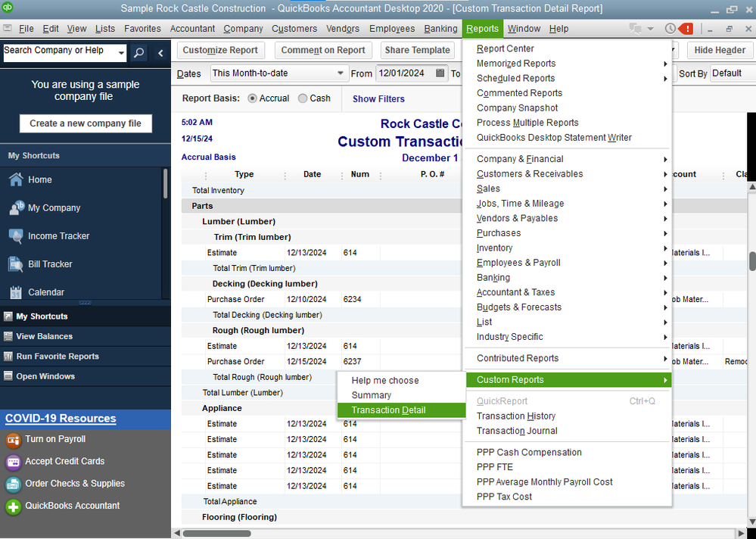Click Purchase Order 6237 row

323,362
